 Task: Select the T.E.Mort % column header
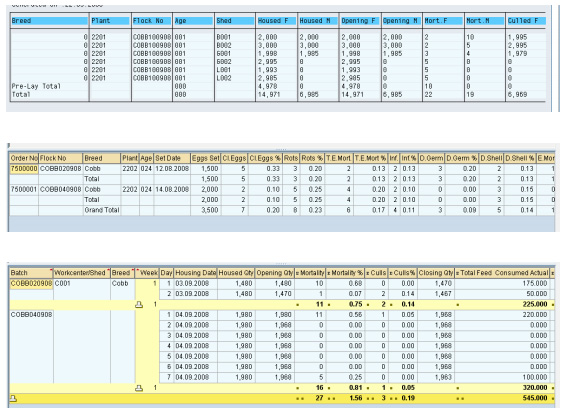click(x=370, y=158)
